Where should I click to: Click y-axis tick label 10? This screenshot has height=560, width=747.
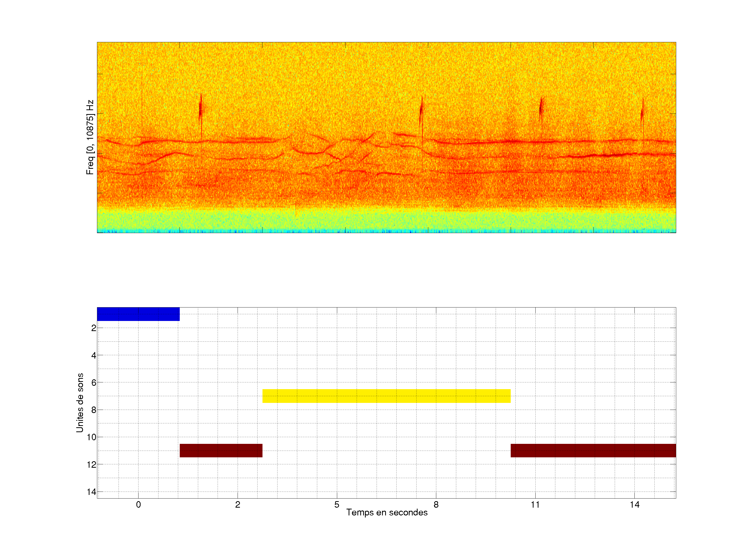pyautogui.click(x=92, y=437)
